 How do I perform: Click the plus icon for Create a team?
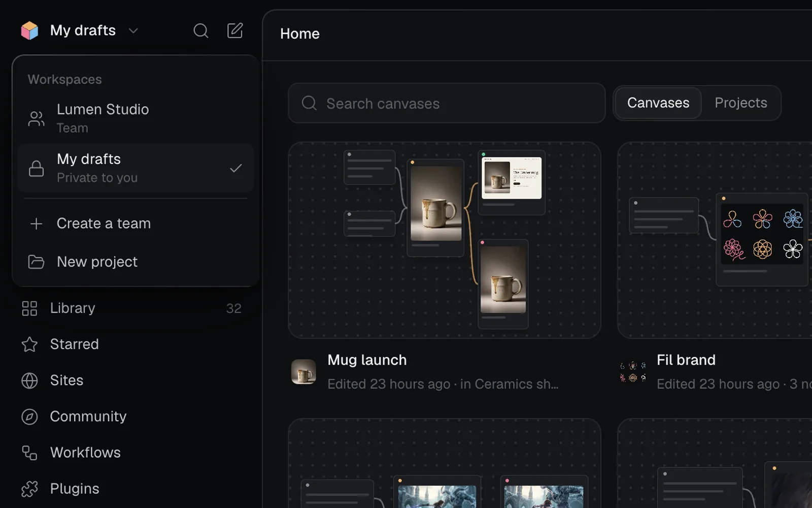pyautogui.click(x=37, y=224)
